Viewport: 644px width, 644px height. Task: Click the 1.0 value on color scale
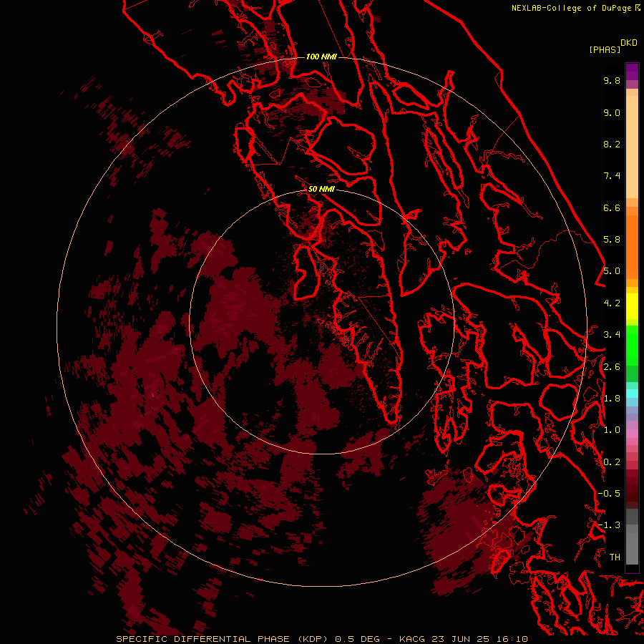click(x=612, y=430)
